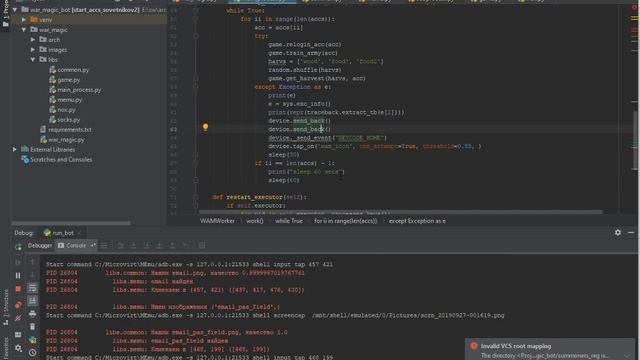Jump up the stack trace in console
This screenshot has width=640, height=360.
click(x=33, y=261)
